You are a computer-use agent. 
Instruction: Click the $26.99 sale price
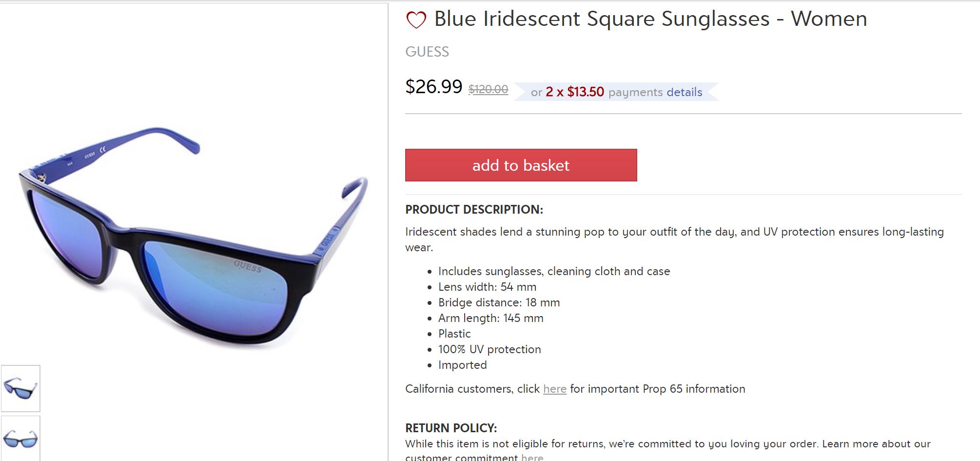433,87
